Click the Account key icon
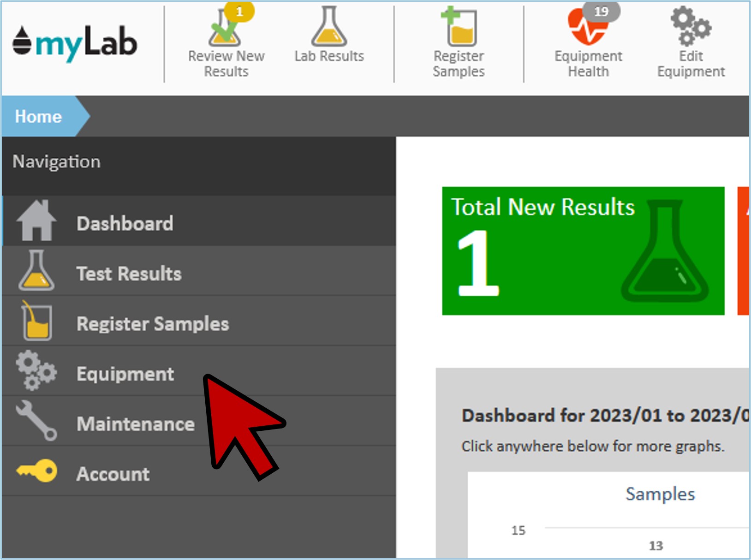The image size is (751, 560). point(37,471)
